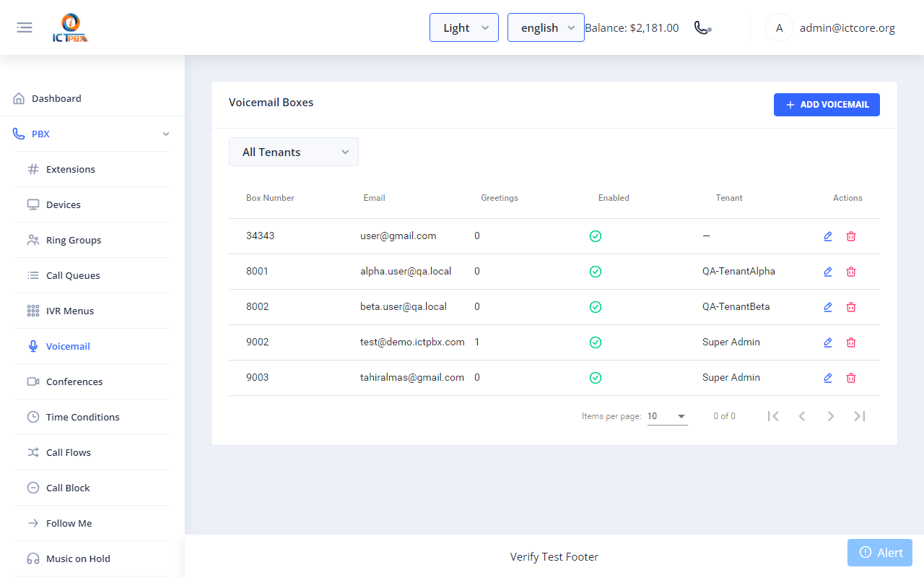
Task: Click the 0 of 0 page range label
Action: (725, 416)
